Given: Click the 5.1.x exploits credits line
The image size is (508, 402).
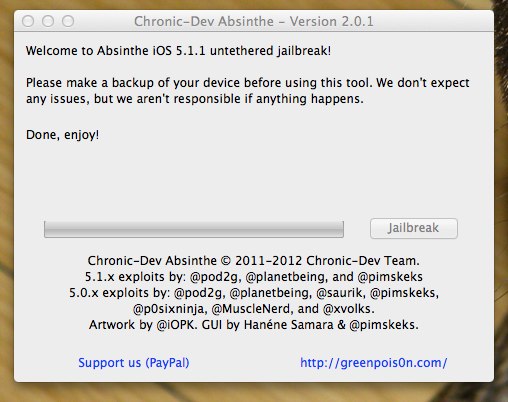Looking at the screenshot, I should pyautogui.click(x=254, y=277).
